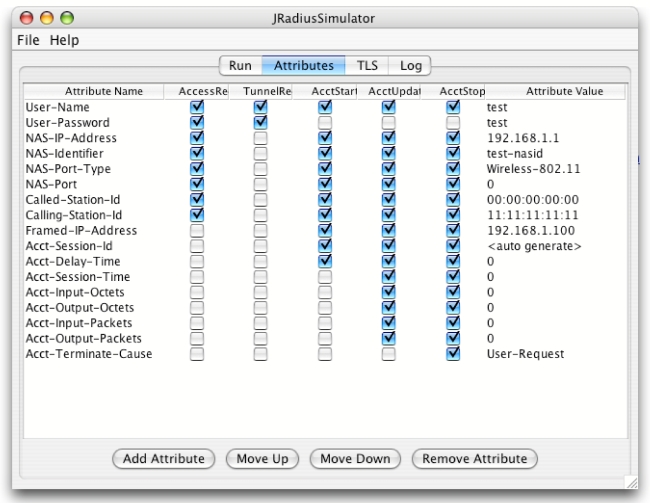Image resolution: width=650 pixels, height=503 pixels.
Task: Uncheck AcctStart for Calling-Station-Id
Action: click(x=325, y=215)
